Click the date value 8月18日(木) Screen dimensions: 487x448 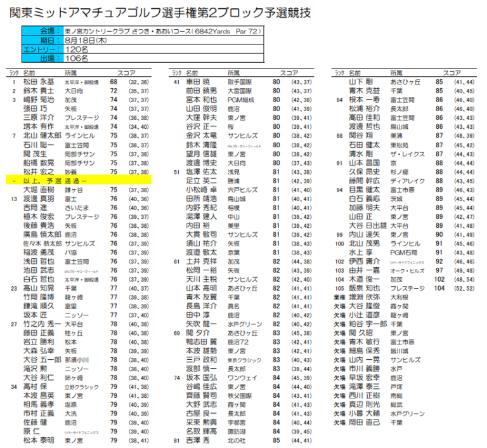coord(86,39)
